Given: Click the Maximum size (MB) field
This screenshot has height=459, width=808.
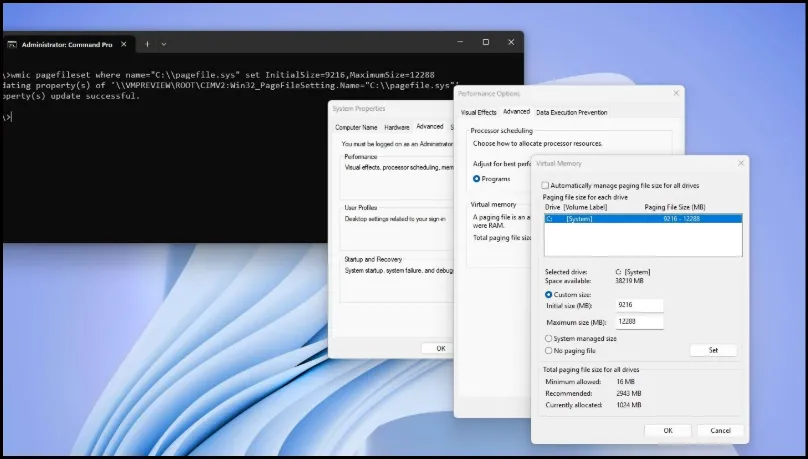Looking at the screenshot, I should (639, 322).
